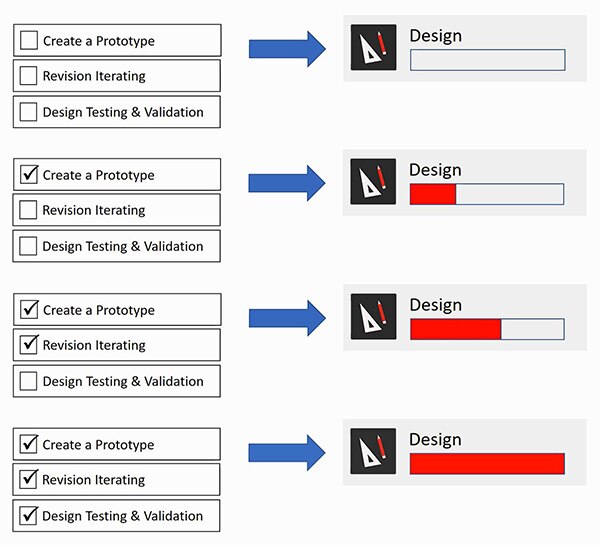Click the blue arrow pointing to the one-third filled Design bar
The image size is (600, 545).
[287, 181]
